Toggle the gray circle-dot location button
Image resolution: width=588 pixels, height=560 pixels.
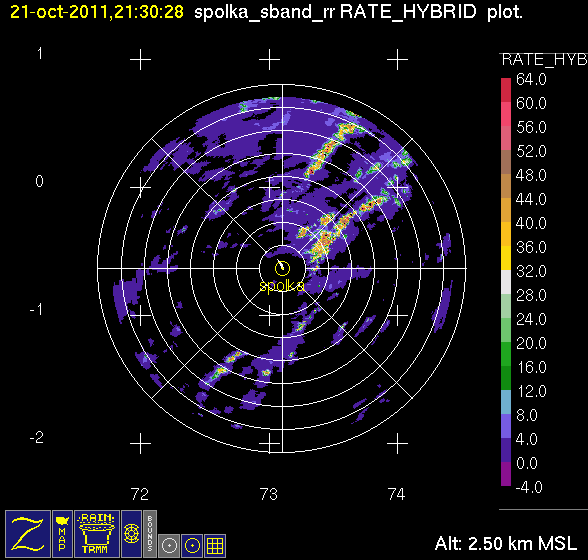point(169,546)
